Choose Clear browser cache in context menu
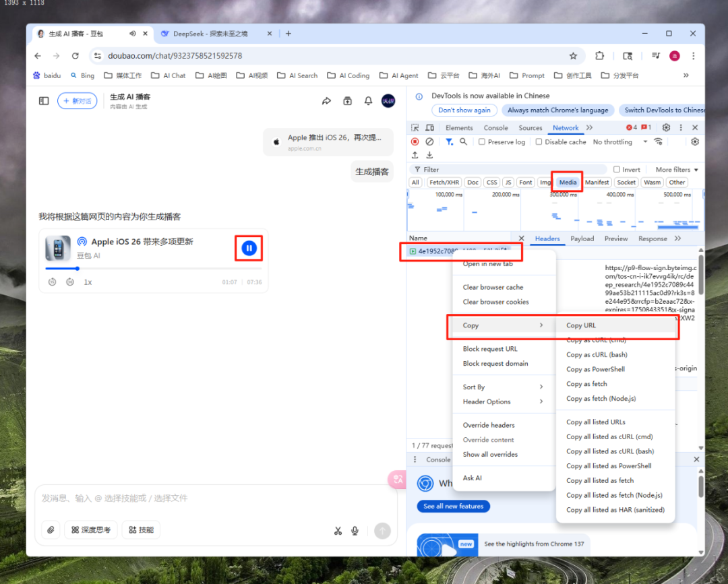The width and height of the screenshot is (728, 584). [x=504, y=288]
